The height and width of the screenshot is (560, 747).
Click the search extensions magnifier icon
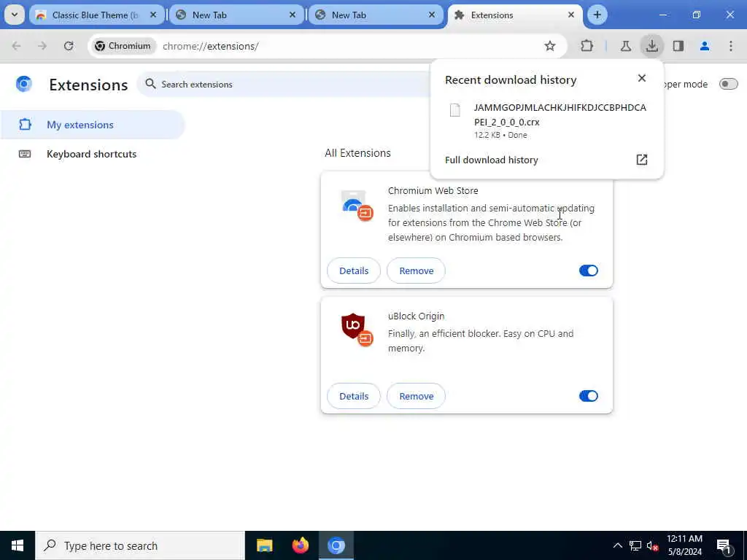point(150,84)
